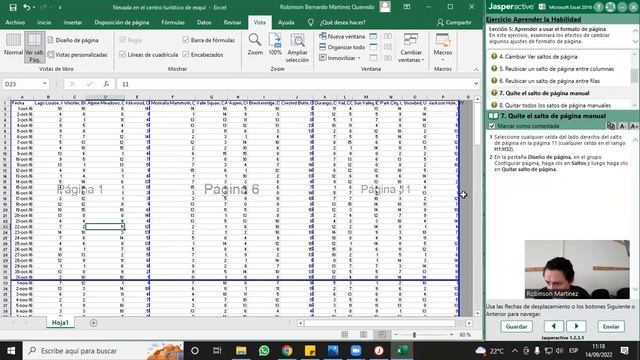Viewport: 640px width, 360px height.
Task: Click the Guardar button in Jasperactive
Action: (516, 327)
